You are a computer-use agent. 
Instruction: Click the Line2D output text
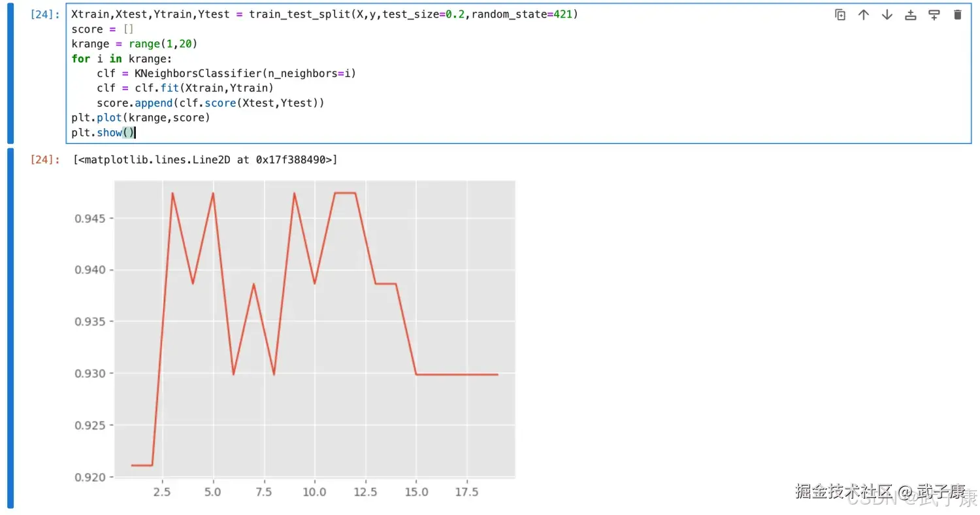pos(206,159)
